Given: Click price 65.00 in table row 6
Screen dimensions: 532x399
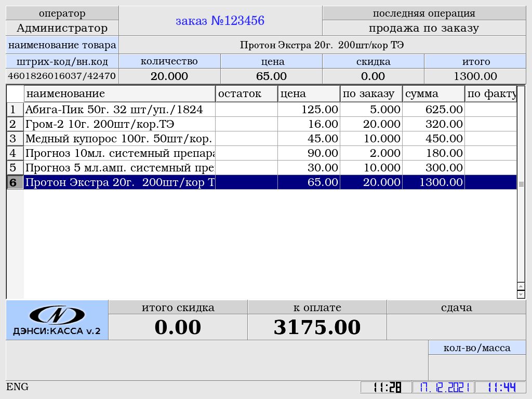Looking at the screenshot, I should click(x=309, y=182).
